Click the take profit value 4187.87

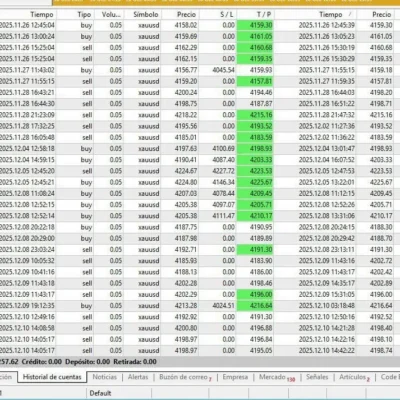pos(261,104)
